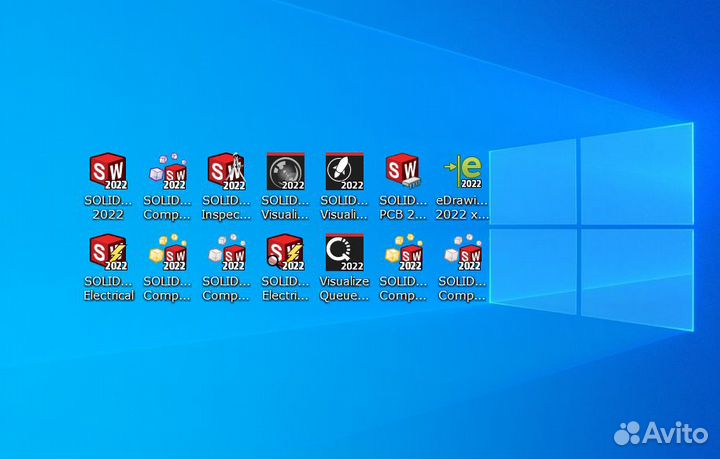Click the "PCB 2..." shortcut label text
Viewport: 720px width, 459px height.
(x=403, y=207)
